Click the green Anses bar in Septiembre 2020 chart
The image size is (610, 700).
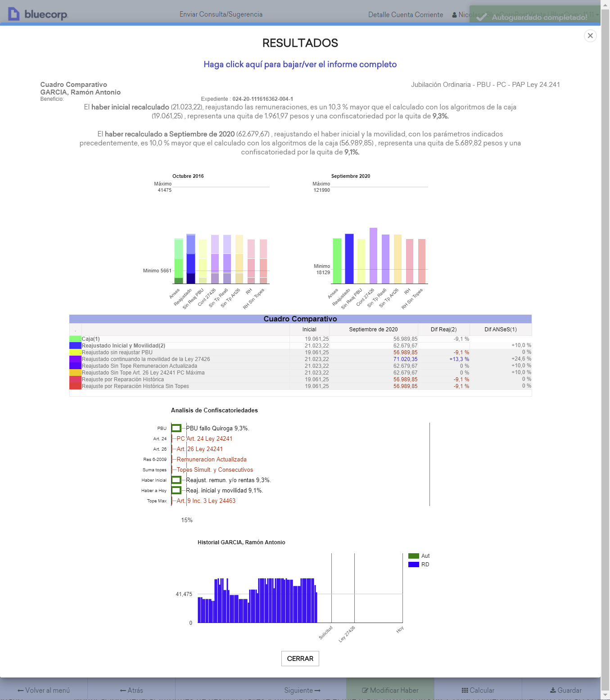pos(337,261)
